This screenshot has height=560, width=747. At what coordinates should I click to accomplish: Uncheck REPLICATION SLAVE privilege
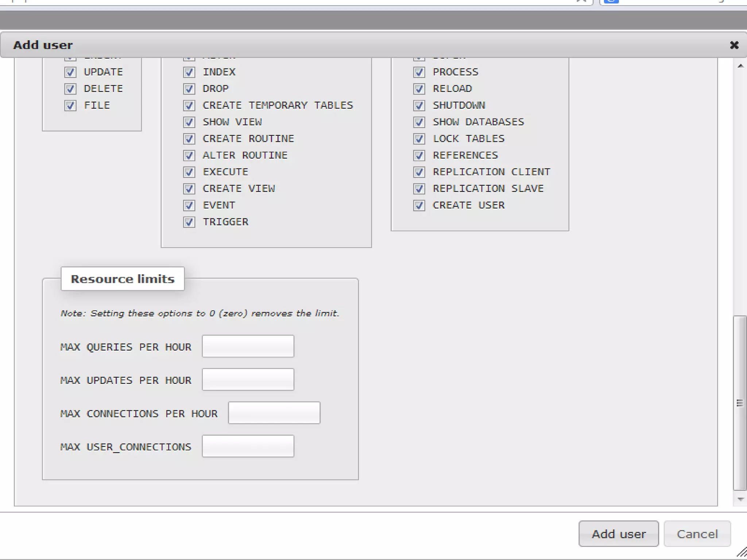(419, 189)
